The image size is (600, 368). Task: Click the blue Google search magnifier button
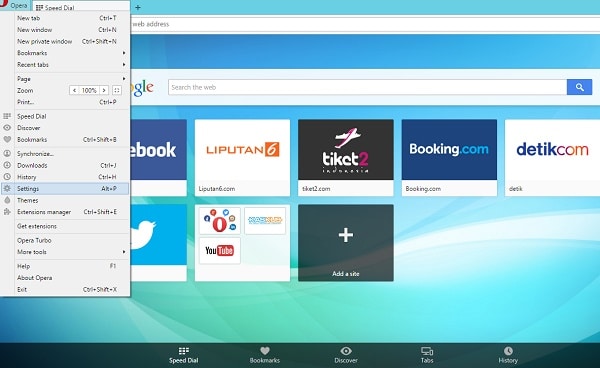[x=579, y=87]
